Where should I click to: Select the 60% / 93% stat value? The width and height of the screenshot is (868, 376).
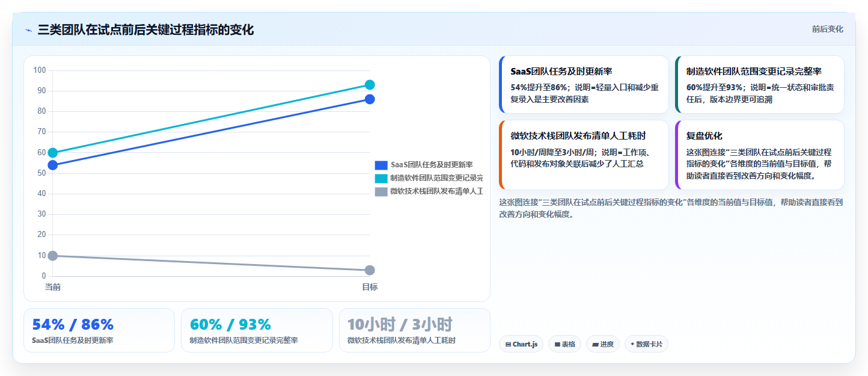[x=230, y=324]
